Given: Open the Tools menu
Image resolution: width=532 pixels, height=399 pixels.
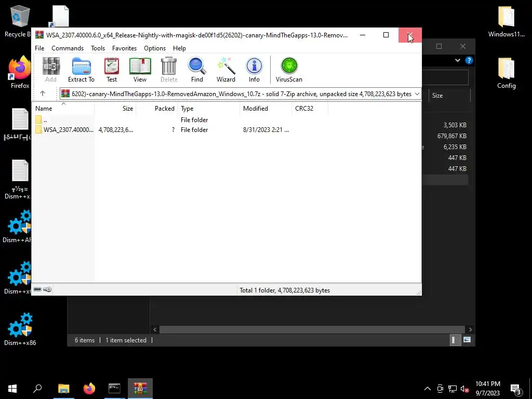Looking at the screenshot, I should [x=98, y=48].
